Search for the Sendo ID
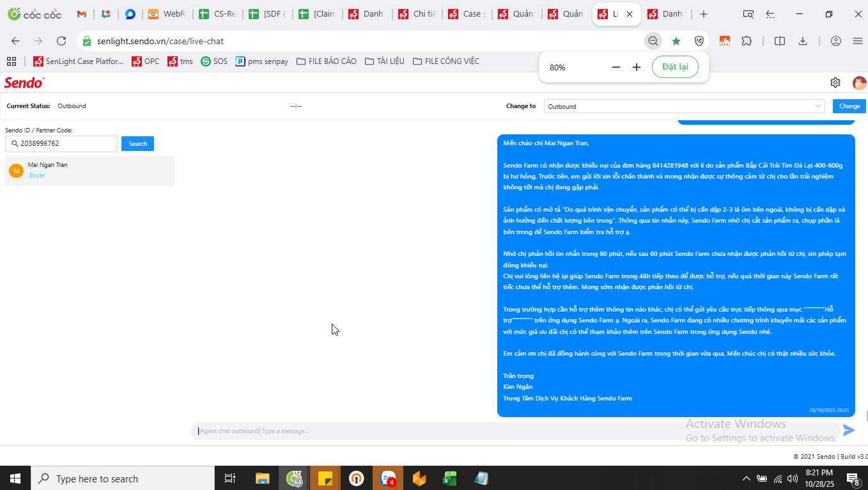Image resolution: width=868 pixels, height=490 pixels. click(x=137, y=144)
